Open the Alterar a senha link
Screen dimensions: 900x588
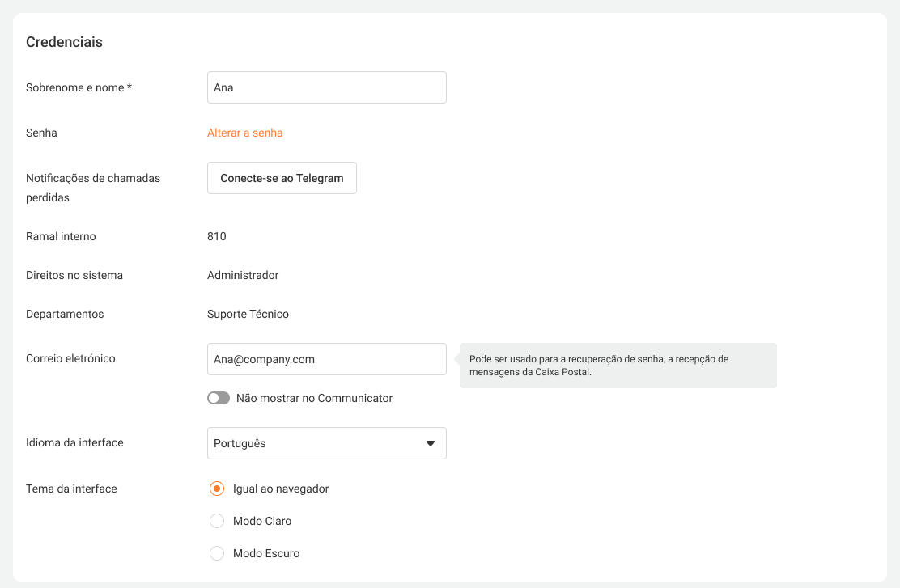(x=244, y=133)
